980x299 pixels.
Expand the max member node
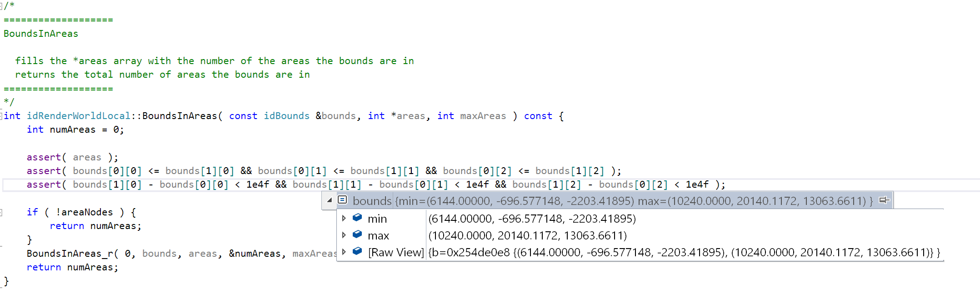click(344, 235)
